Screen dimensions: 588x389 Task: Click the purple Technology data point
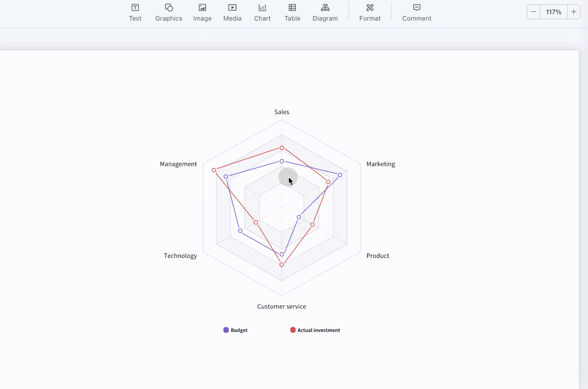pyautogui.click(x=240, y=231)
